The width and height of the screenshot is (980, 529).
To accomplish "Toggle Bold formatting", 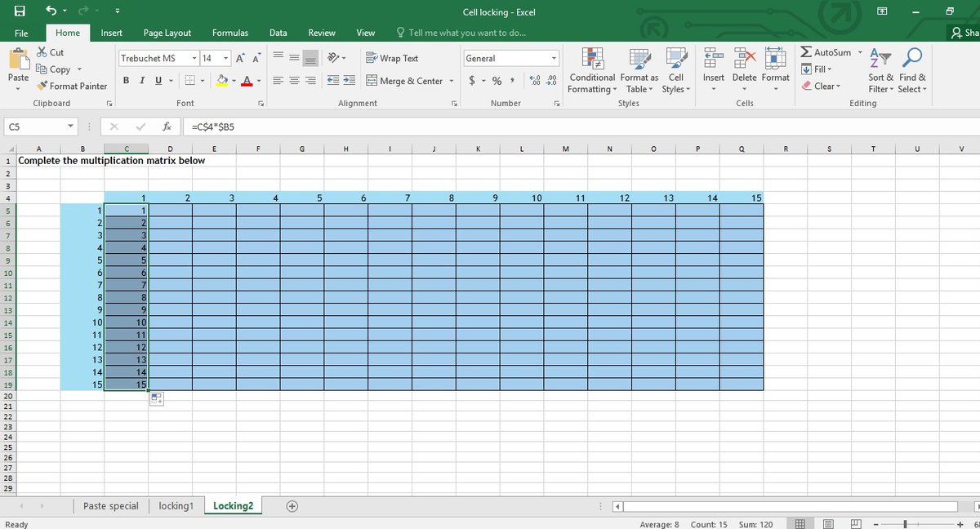I will pos(127,80).
